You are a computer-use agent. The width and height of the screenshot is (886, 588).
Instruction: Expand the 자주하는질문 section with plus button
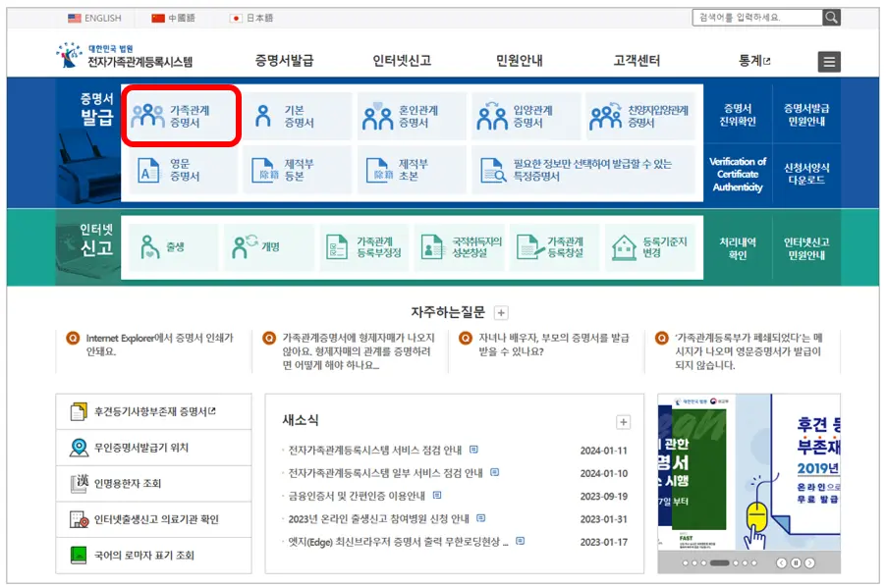(x=500, y=312)
